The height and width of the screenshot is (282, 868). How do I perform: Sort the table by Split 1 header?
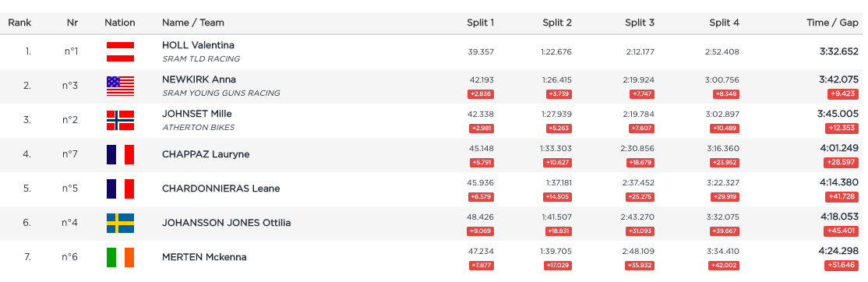(480, 23)
